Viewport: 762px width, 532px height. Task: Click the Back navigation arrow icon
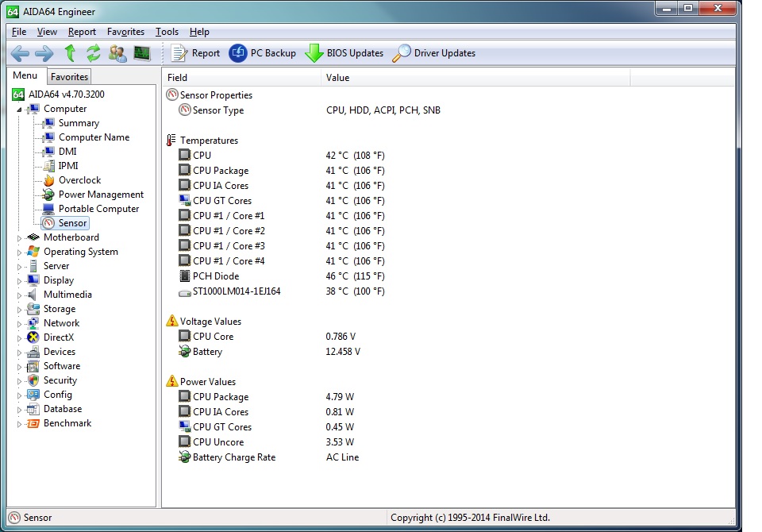[x=20, y=53]
